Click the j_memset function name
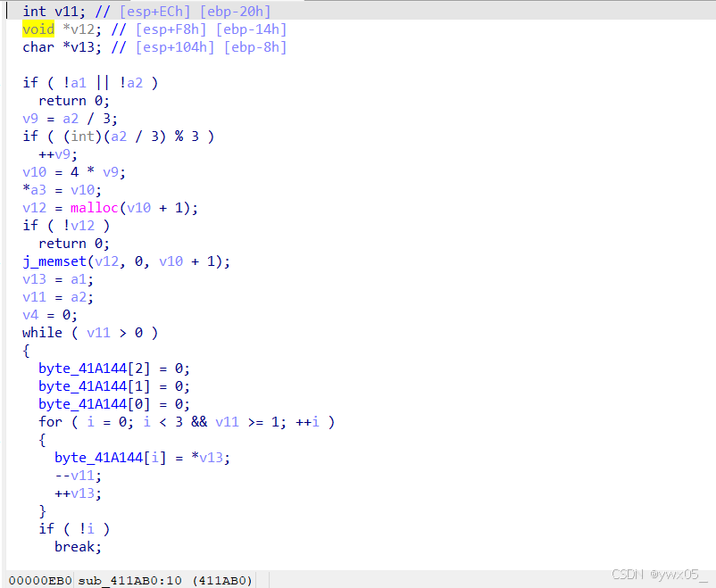Image resolution: width=716 pixels, height=588 pixels. click(54, 261)
